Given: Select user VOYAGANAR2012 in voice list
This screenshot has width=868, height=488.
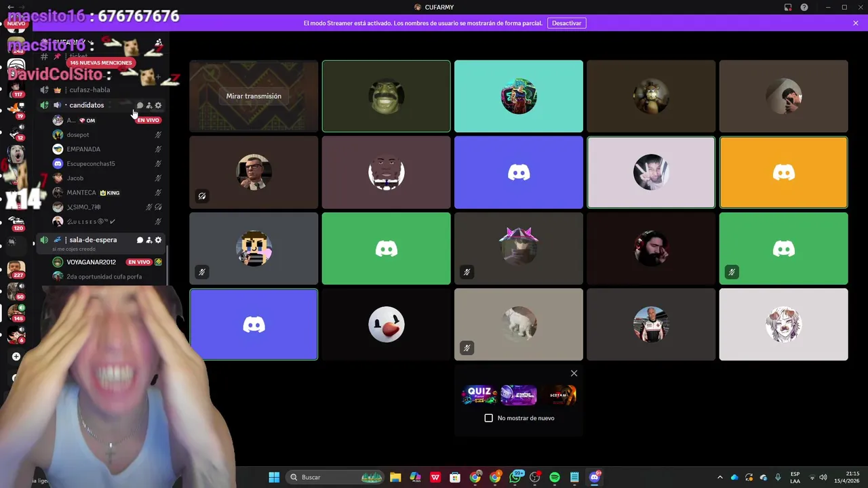Looking at the screenshot, I should click(x=107, y=262).
